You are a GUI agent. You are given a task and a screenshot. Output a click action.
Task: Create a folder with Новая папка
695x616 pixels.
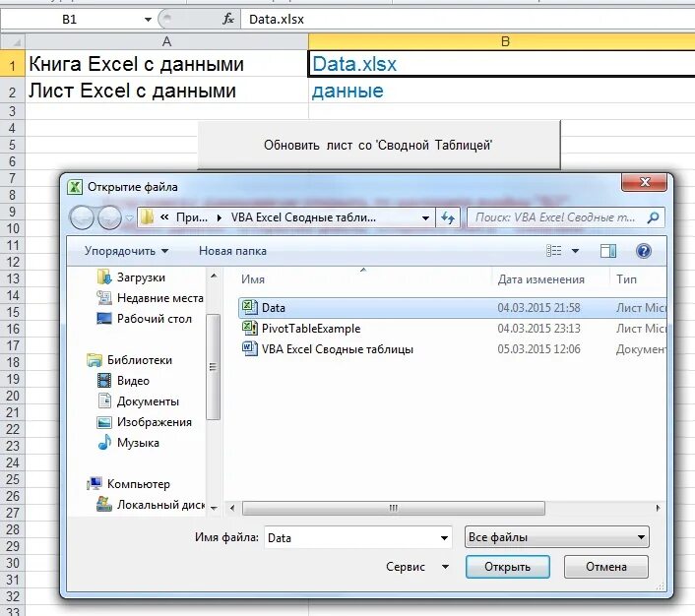232,251
